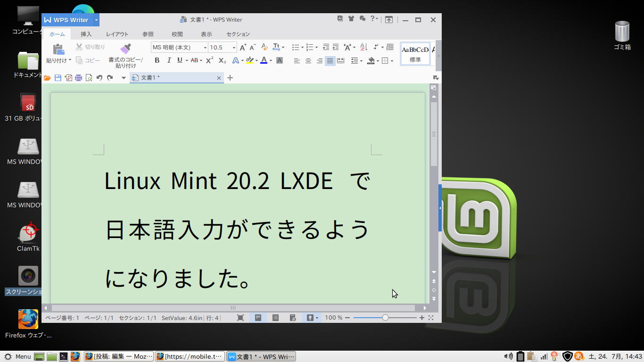Click the distributed alignment icon
This screenshot has width=644, height=362.
click(341, 60)
